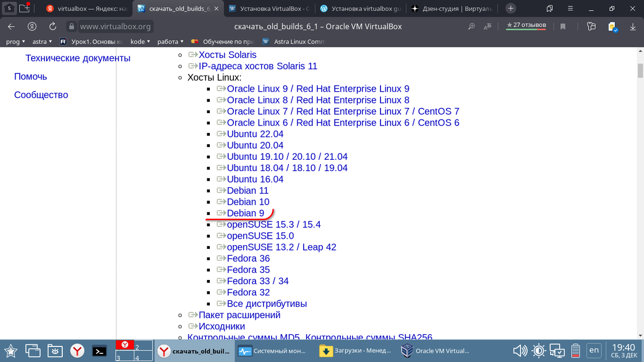Open a new tab with the plus button
Viewport: 644px width, 362px height.
(511, 8)
